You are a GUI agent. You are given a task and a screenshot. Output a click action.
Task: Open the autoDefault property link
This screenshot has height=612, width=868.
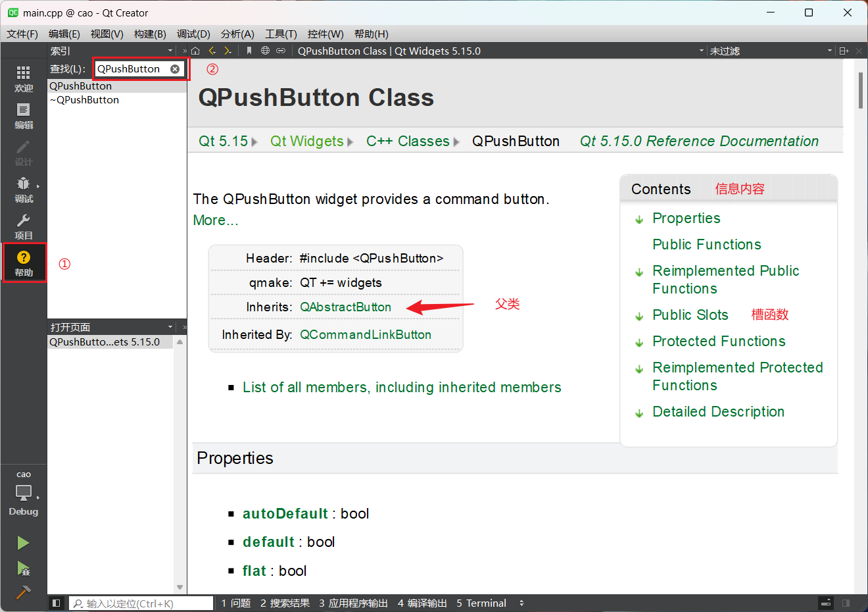[x=285, y=513]
